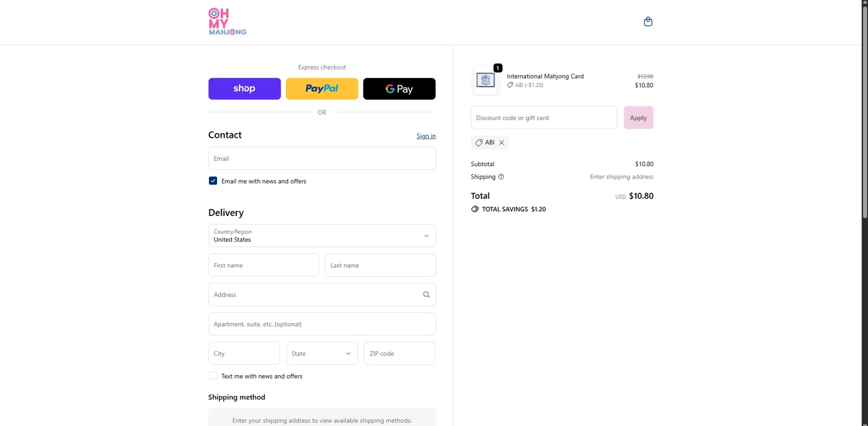The width and height of the screenshot is (868, 426).
Task: Focus the Address field
Action: pyautogui.click(x=322, y=295)
